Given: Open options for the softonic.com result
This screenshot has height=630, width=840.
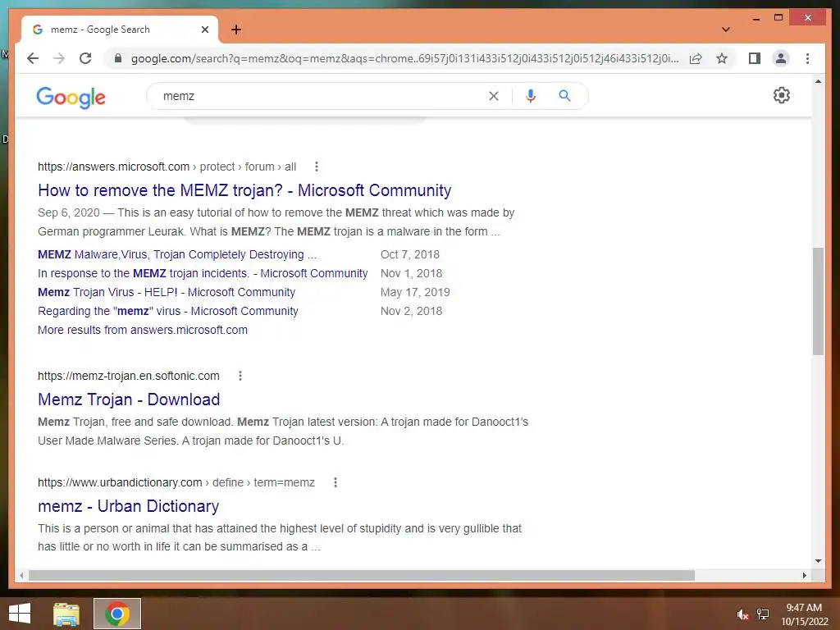Looking at the screenshot, I should [x=240, y=376].
